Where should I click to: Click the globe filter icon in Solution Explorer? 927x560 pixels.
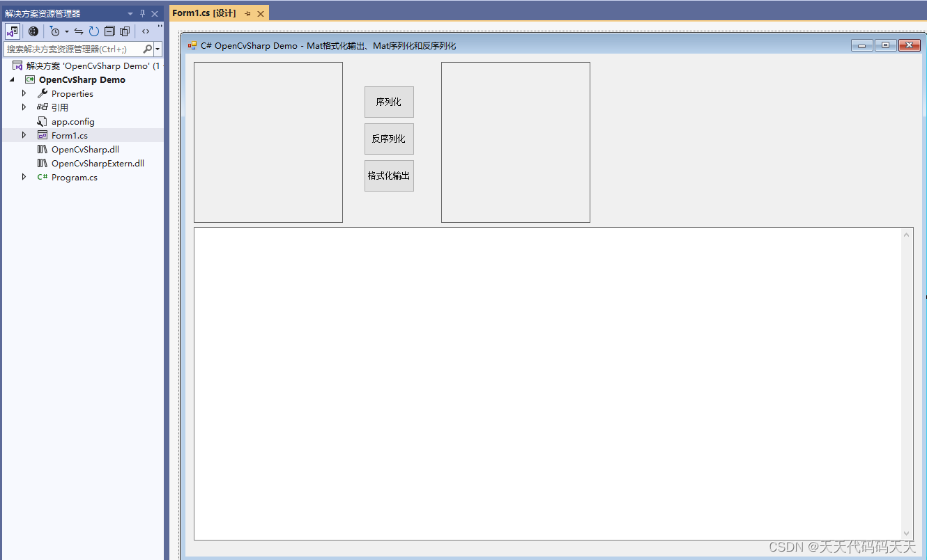[33, 31]
